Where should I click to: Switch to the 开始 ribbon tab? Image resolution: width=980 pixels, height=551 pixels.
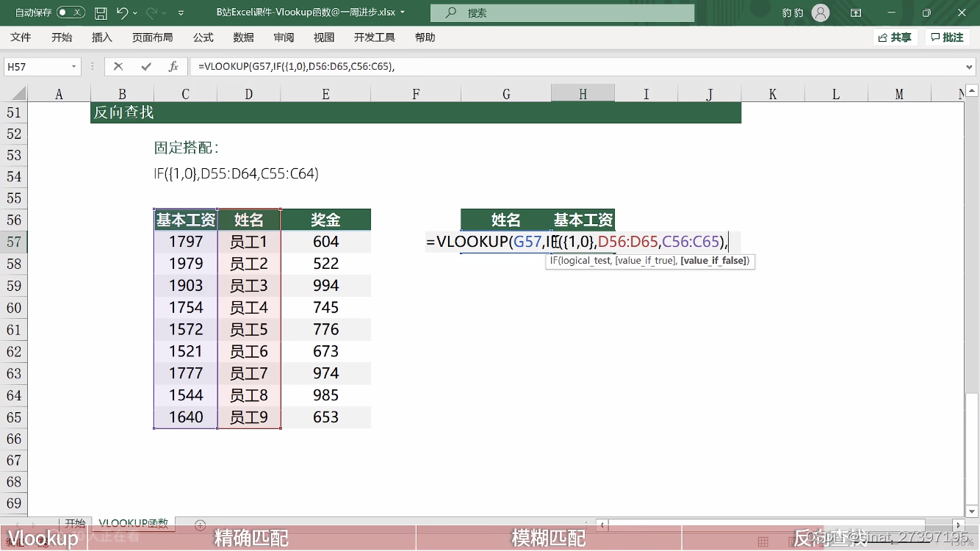point(62,37)
